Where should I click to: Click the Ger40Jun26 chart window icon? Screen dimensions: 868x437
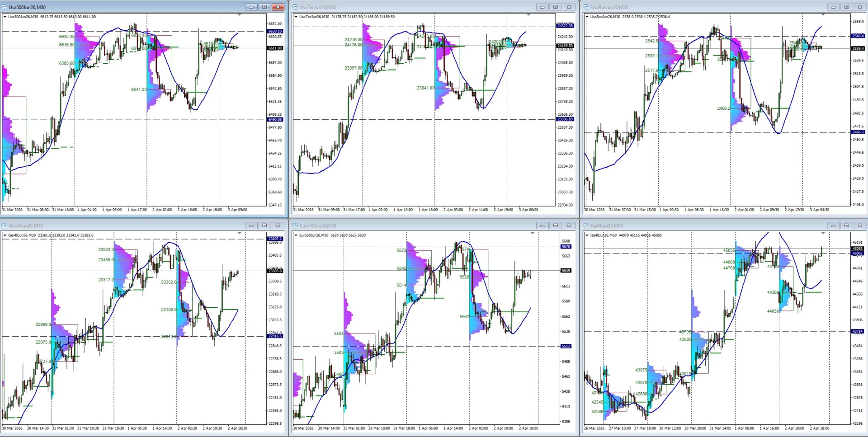tap(5, 226)
